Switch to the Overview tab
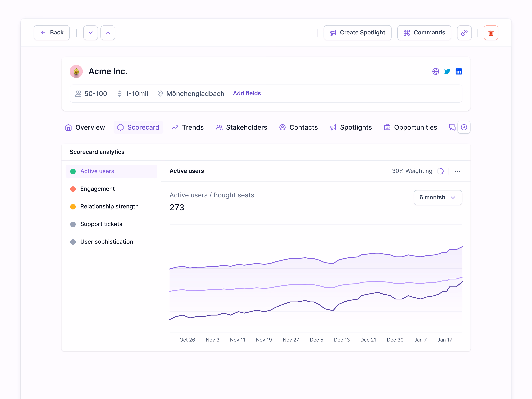Image resolution: width=532 pixels, height=399 pixels. 85,127
